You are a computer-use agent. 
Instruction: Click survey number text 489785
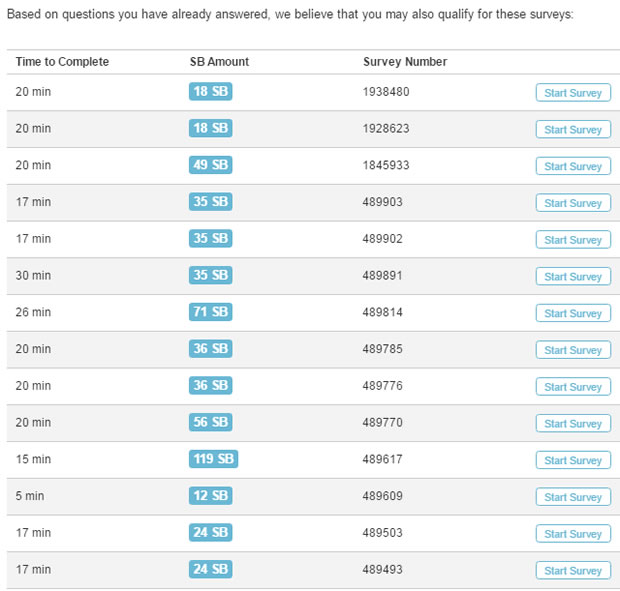pos(382,349)
